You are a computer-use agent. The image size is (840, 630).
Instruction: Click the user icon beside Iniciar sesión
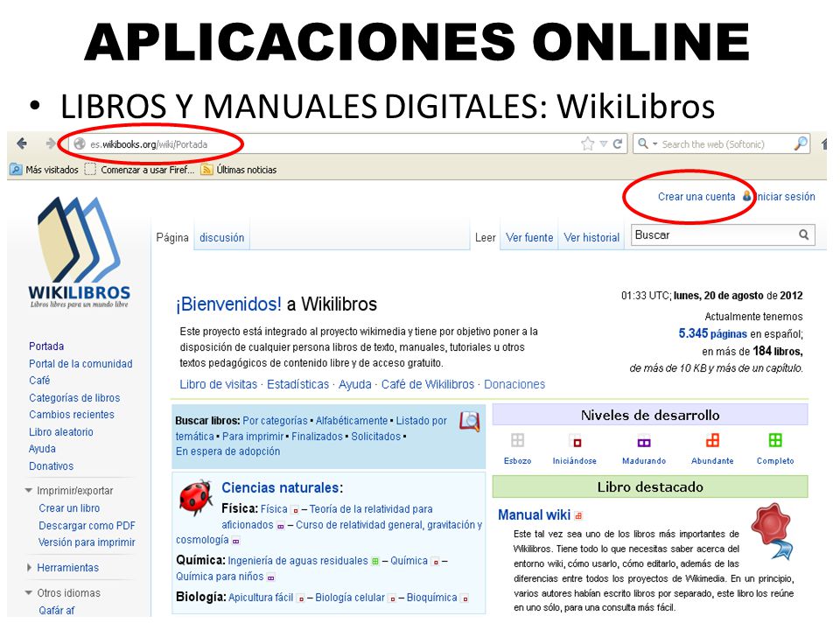click(x=746, y=196)
